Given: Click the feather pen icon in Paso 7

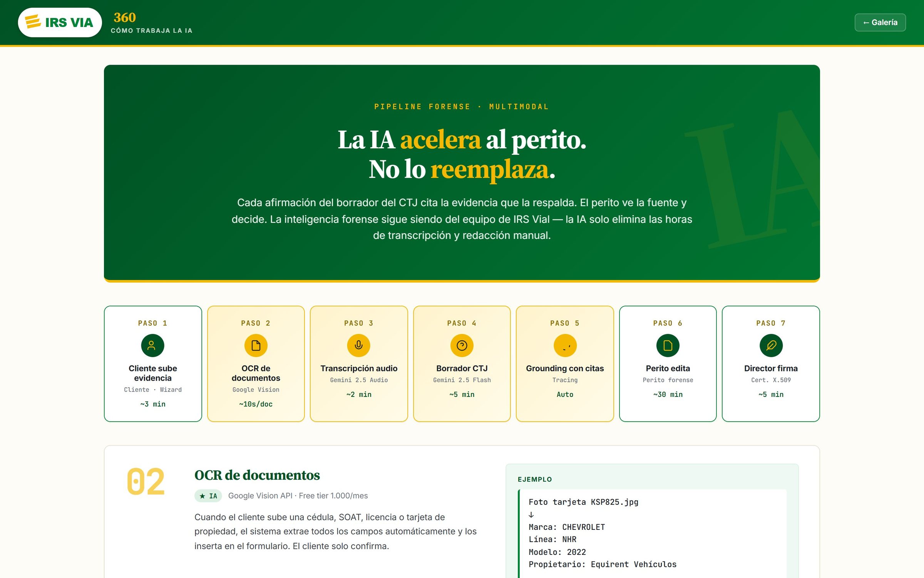Looking at the screenshot, I should (771, 345).
